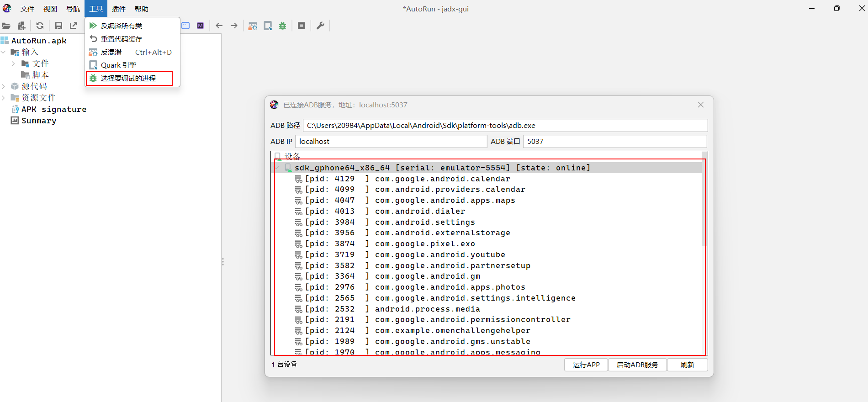Open the 插件 menu
This screenshot has height=402, width=868.
pos(119,9)
